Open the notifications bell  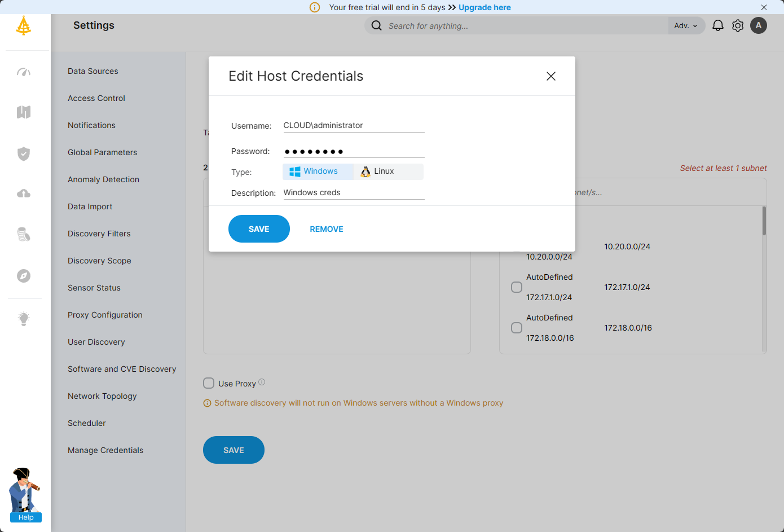coord(718,25)
